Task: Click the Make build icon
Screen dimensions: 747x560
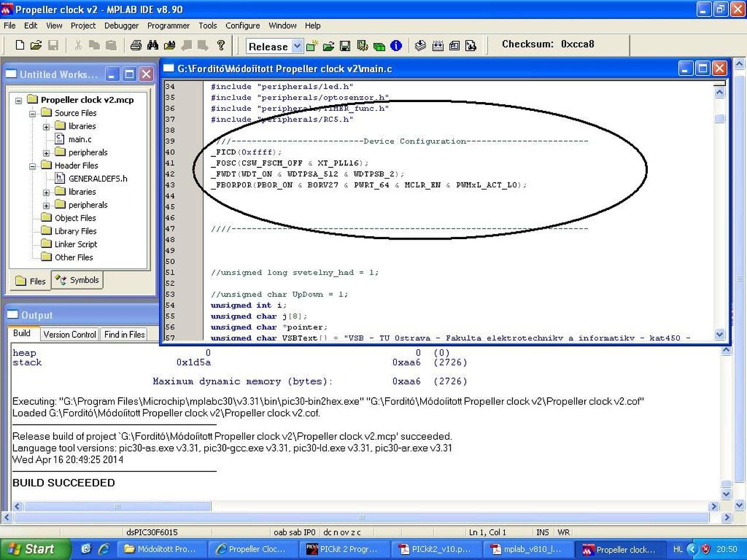Action: [x=420, y=45]
